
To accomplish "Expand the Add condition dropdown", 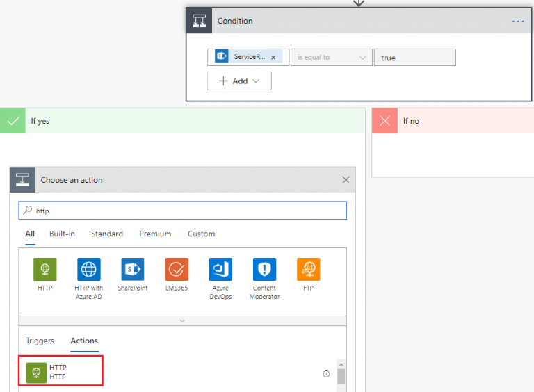I will [x=239, y=81].
